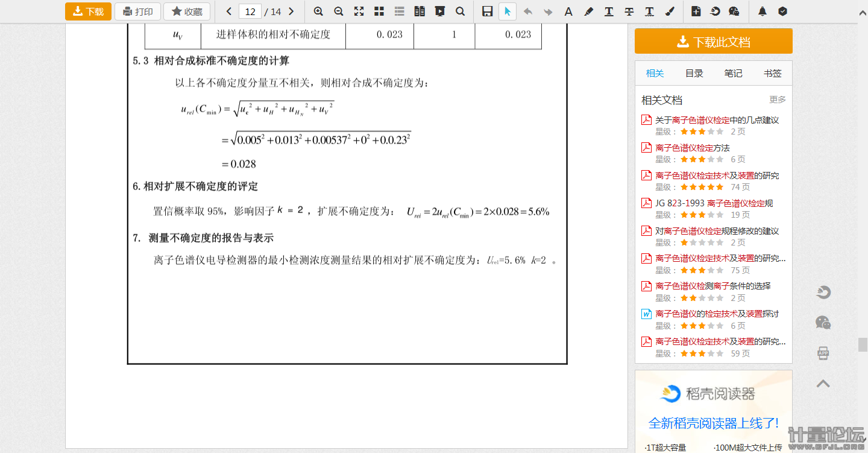
Task: Toggle two-page book reading view
Action: pos(420,11)
